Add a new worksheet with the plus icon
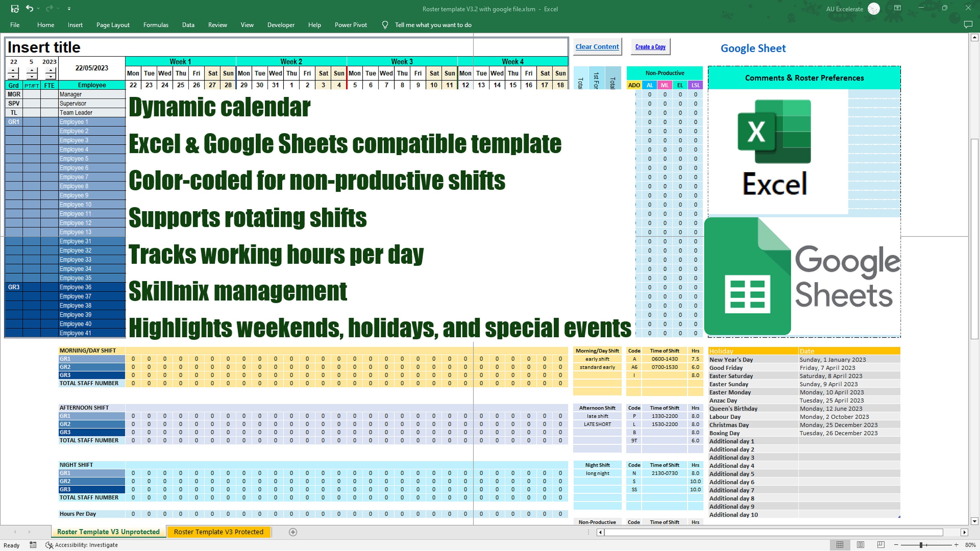The width and height of the screenshot is (980, 551). pos(293,532)
